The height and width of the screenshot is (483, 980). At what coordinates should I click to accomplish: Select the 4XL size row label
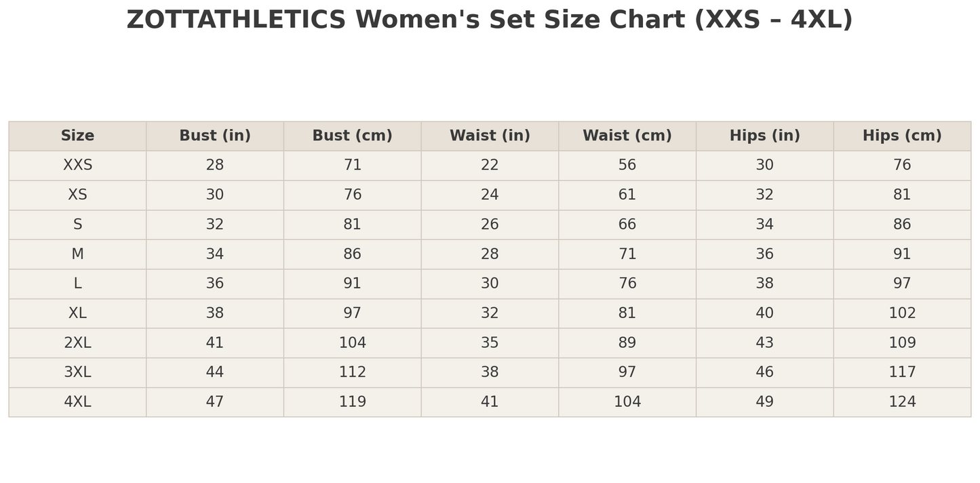pyautogui.click(x=77, y=402)
